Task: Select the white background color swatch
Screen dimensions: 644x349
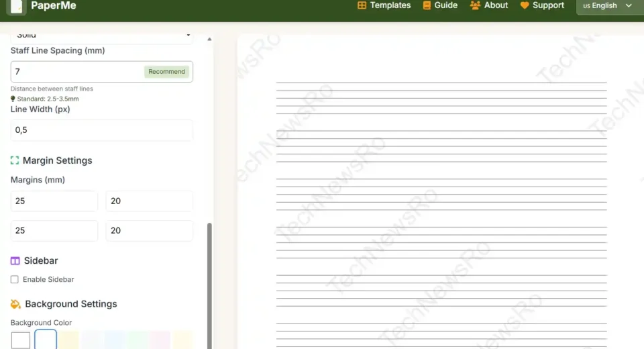Action: pos(21,340)
